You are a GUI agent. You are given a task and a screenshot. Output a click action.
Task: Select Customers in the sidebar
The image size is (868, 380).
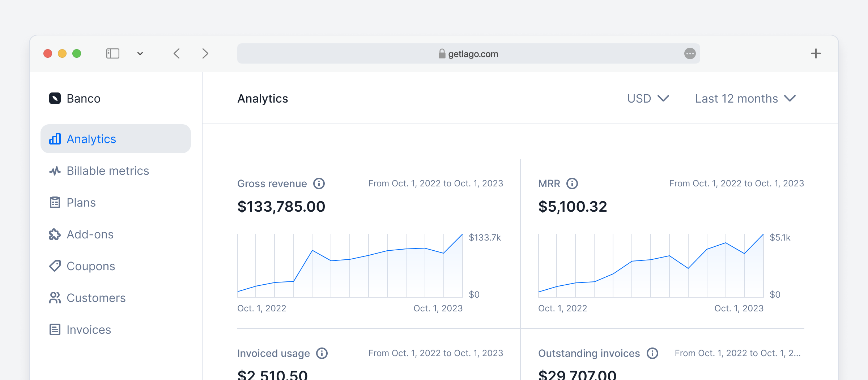tap(96, 298)
